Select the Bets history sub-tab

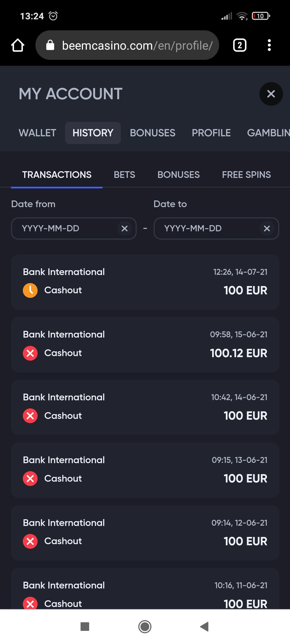click(124, 175)
